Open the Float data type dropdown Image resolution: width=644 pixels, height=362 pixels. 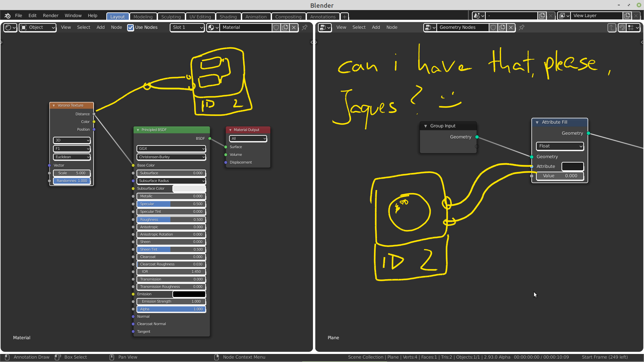[560, 146]
